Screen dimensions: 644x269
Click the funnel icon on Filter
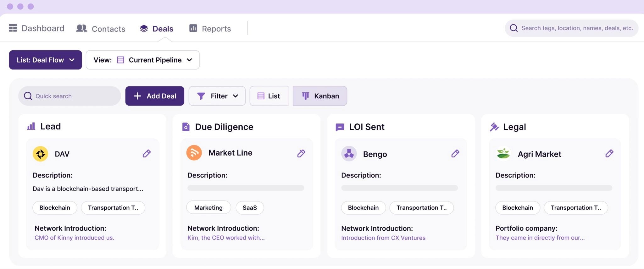[201, 96]
